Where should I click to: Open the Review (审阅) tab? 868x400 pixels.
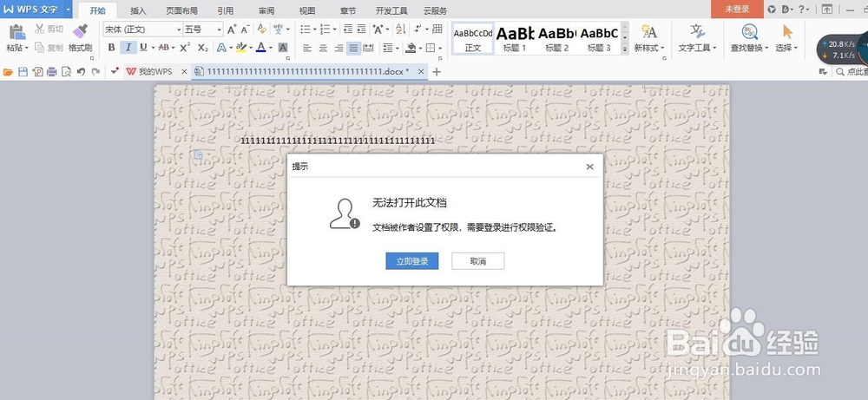coord(266,10)
